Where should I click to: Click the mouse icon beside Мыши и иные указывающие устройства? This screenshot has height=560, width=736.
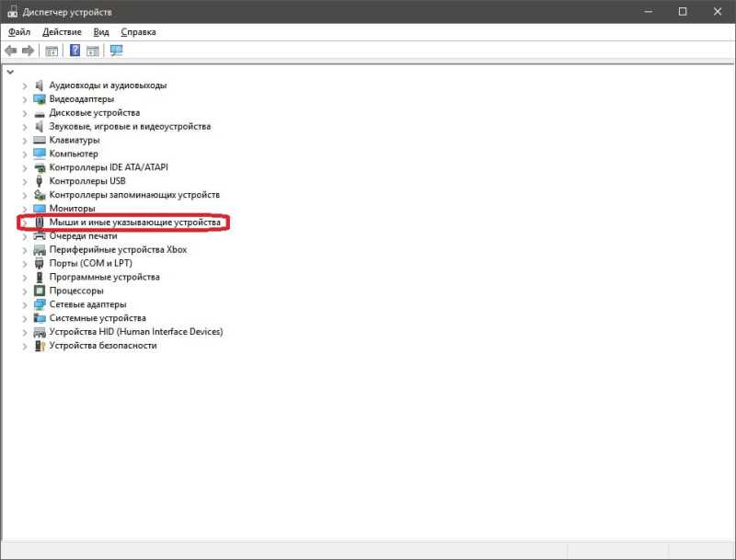coord(40,222)
